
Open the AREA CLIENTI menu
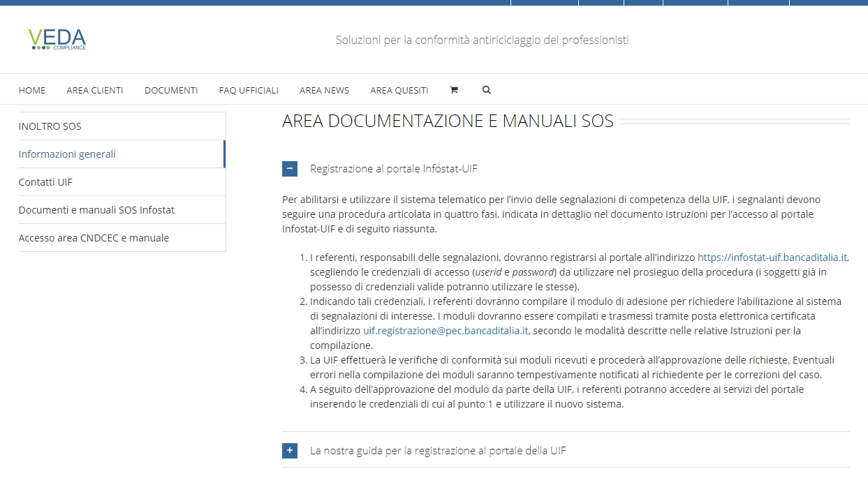(95, 90)
